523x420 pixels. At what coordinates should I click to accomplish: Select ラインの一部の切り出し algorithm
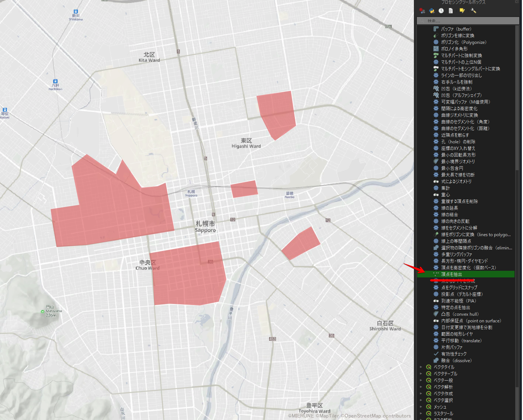coord(461,76)
